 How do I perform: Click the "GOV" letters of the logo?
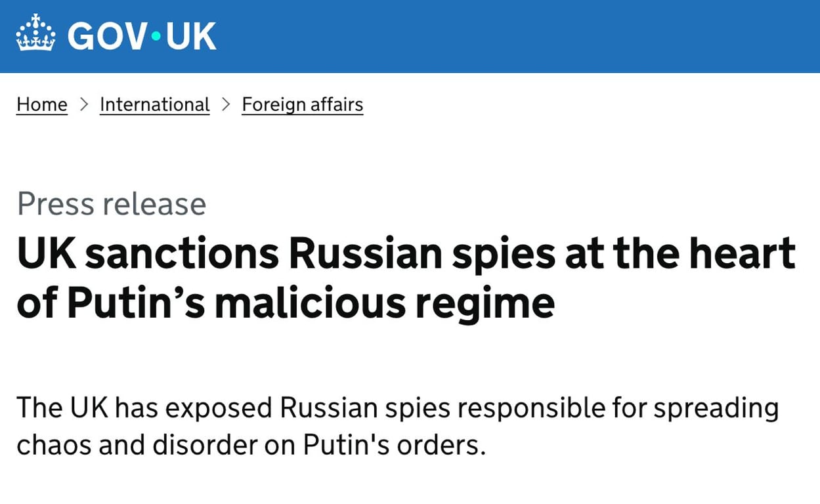pyautogui.click(x=108, y=35)
